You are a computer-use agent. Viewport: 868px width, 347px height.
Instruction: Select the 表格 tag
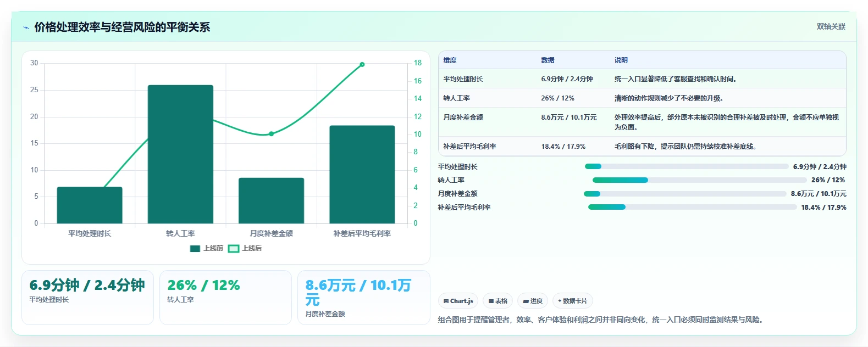pos(497,301)
